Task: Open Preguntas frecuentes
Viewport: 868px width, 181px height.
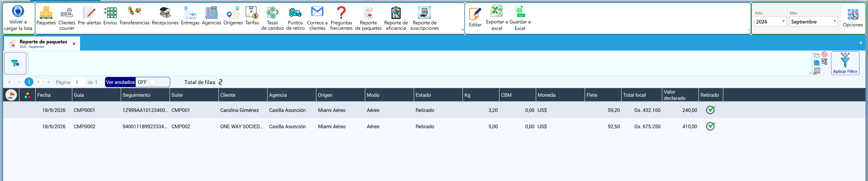Action: [x=341, y=19]
